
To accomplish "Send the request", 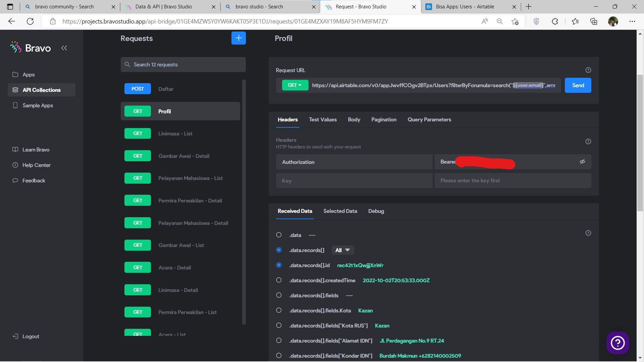I will (578, 85).
